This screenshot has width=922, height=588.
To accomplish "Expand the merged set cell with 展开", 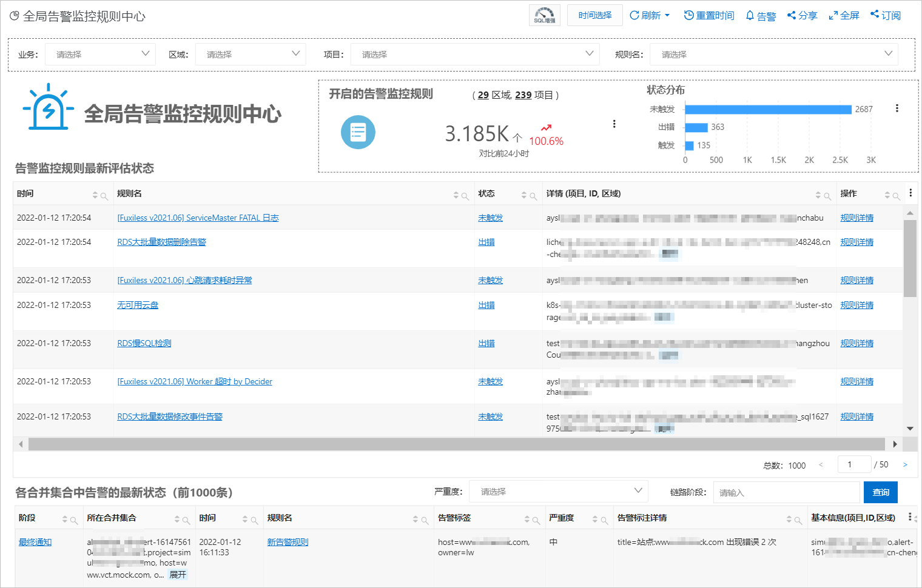I will click(x=178, y=575).
